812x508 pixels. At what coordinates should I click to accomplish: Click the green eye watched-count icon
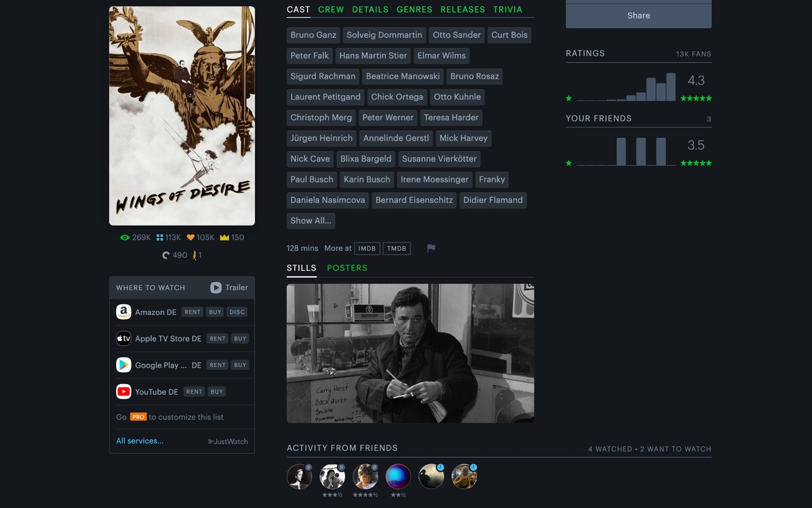coord(124,237)
